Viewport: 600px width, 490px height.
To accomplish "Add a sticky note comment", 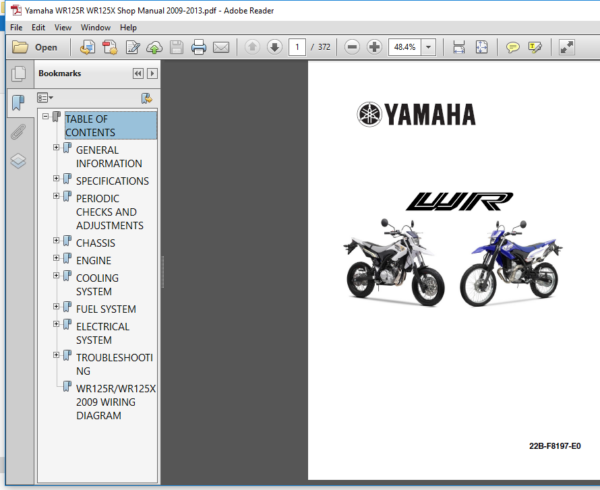I will pyautogui.click(x=512, y=47).
